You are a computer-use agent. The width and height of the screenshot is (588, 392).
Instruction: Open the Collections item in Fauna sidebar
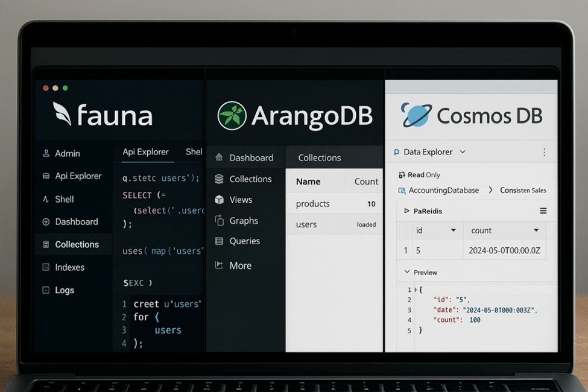(x=77, y=244)
